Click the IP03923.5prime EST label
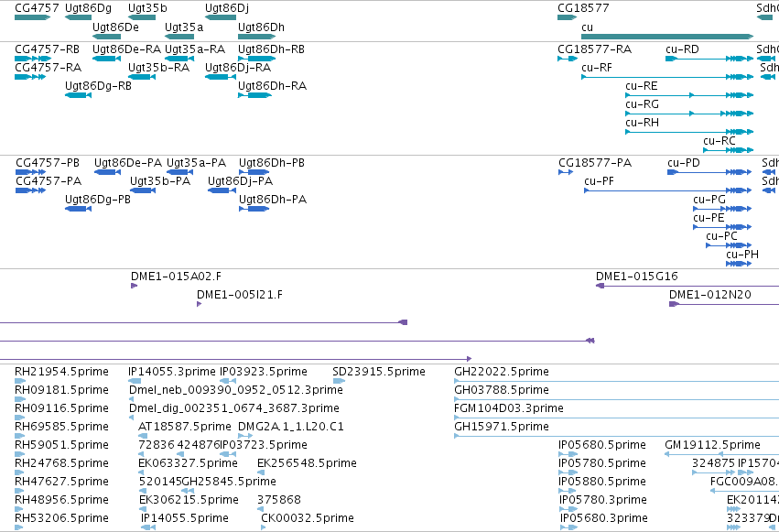Screen dimensions: 779x532 (264, 372)
